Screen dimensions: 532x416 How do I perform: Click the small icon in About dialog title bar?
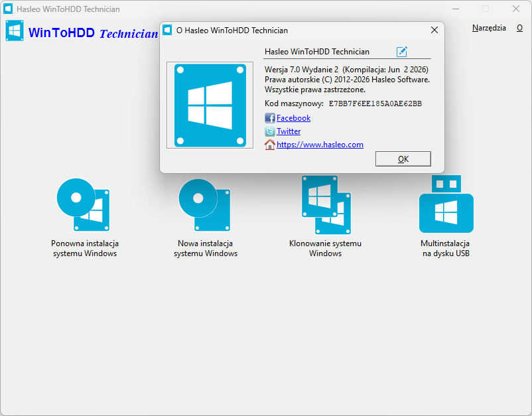pyautogui.click(x=167, y=30)
